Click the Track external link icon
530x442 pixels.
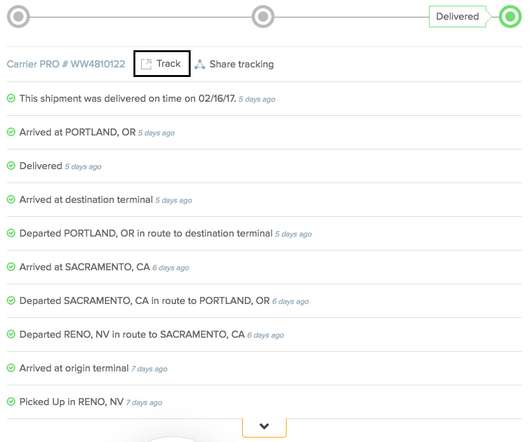point(146,64)
